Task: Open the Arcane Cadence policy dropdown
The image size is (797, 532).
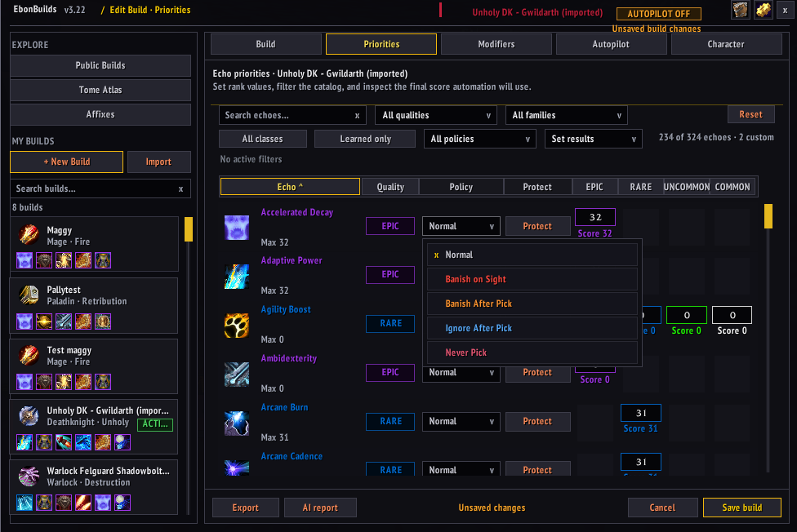Action: click(461, 469)
